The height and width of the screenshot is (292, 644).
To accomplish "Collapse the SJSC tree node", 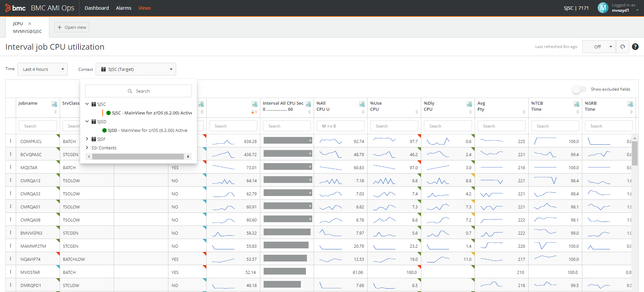I will (87, 104).
